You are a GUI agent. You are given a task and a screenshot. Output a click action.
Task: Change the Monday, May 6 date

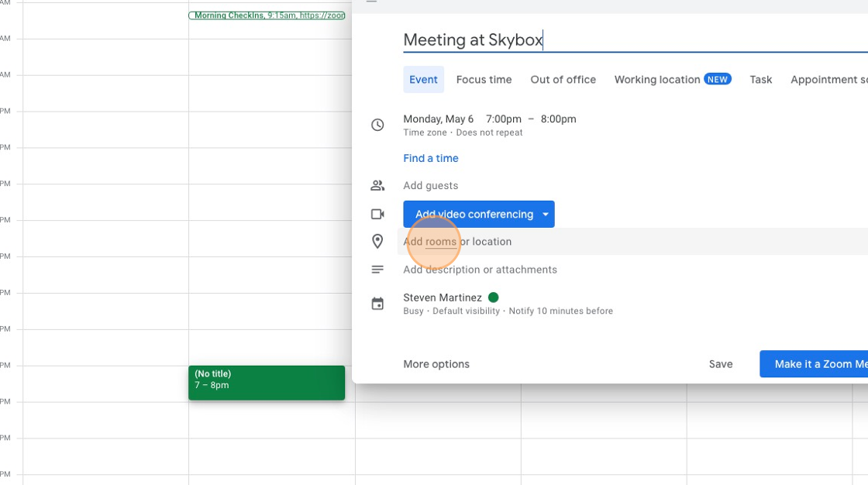(439, 119)
